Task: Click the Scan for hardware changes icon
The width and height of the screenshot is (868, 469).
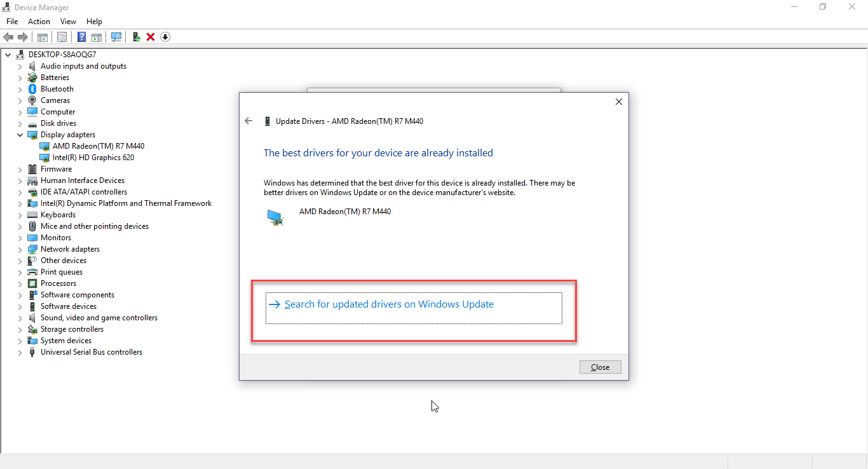Action: 116,37
